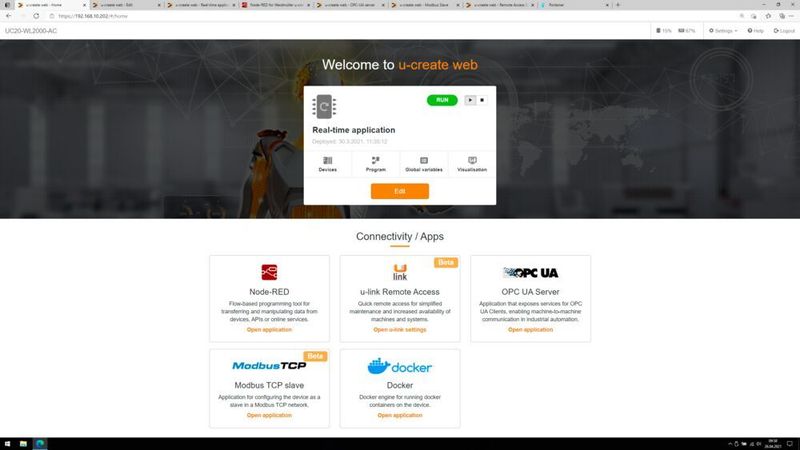Click the Beta badge on u-link card

click(x=446, y=262)
